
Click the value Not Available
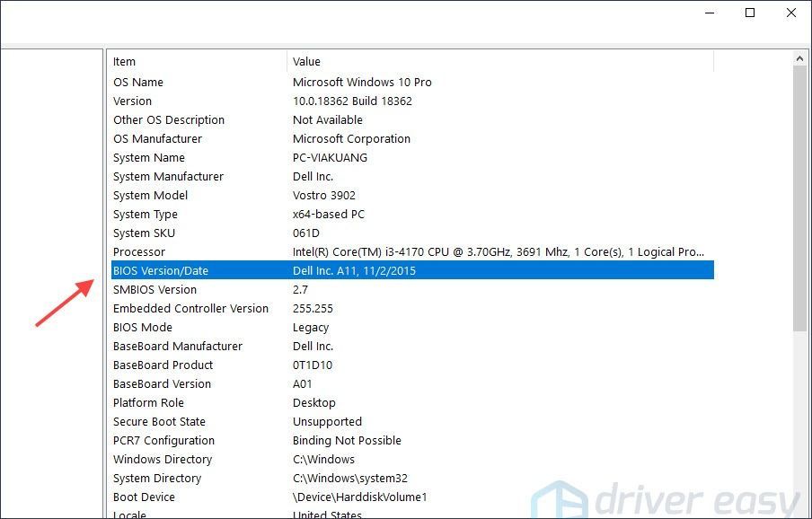pyautogui.click(x=327, y=120)
